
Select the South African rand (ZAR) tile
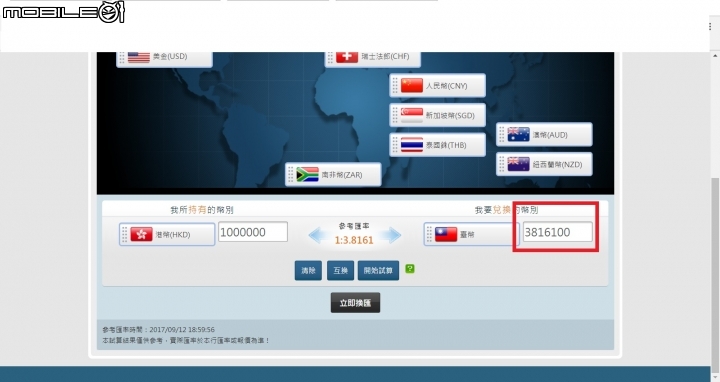[333, 174]
